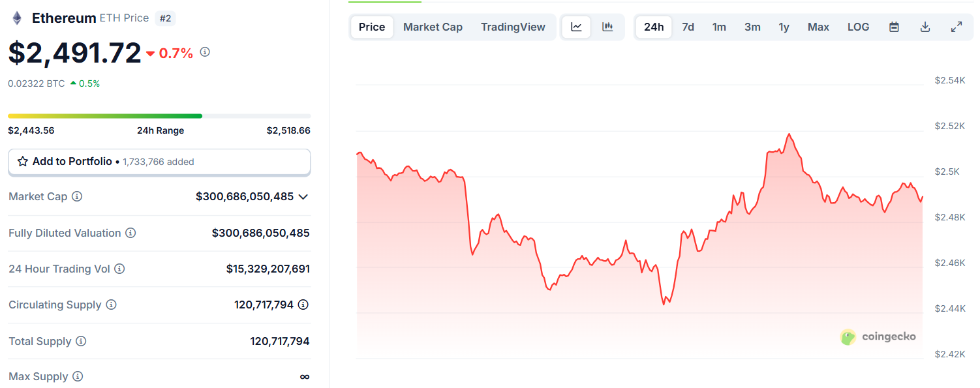
Task: Open the Max Supply info icon
Action: click(78, 376)
